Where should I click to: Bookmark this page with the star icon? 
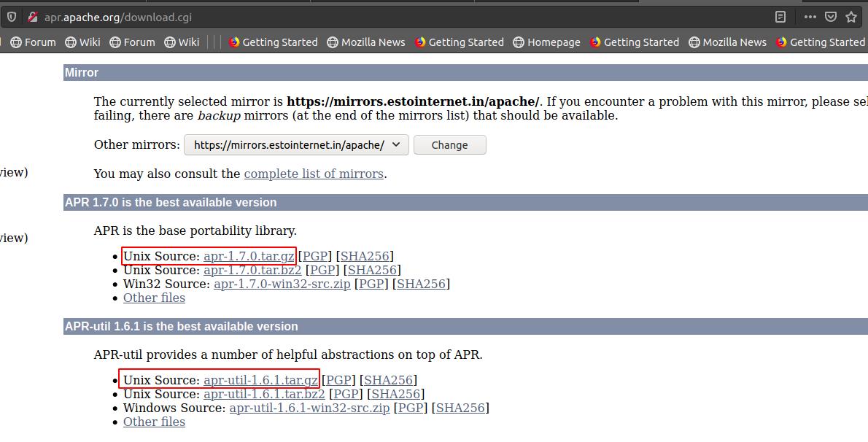tap(851, 18)
